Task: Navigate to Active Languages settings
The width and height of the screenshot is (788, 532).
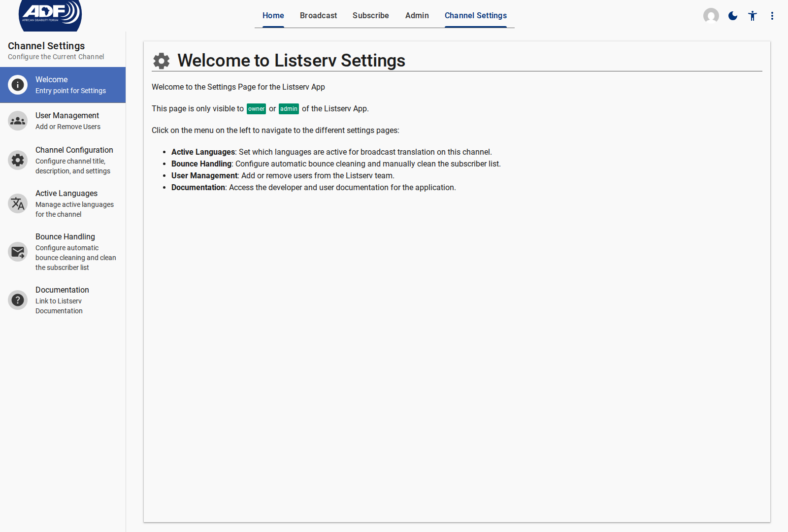Action: [63, 203]
